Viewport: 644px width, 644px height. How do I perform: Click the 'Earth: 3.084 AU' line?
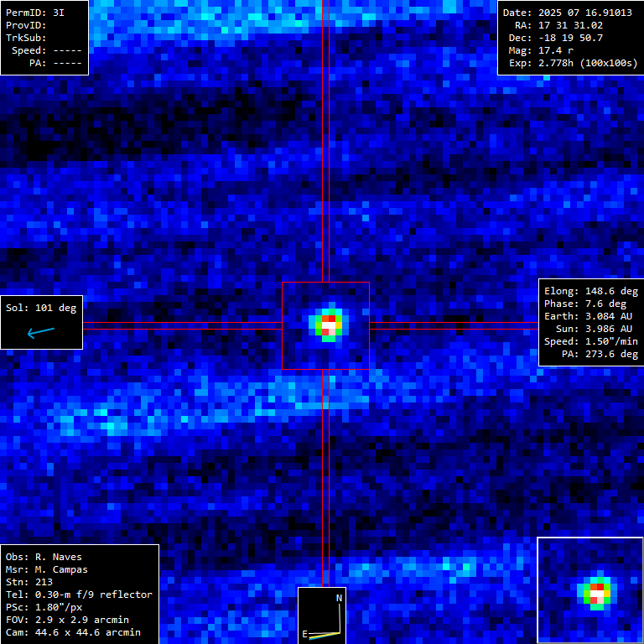point(588,316)
